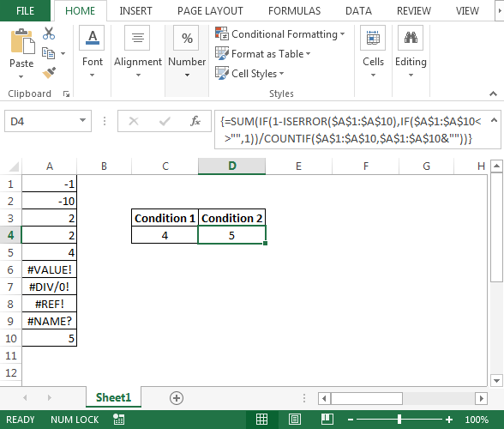Screen dimensions: 504x429
Task: Switch to the INSERT tab
Action: tap(135, 11)
